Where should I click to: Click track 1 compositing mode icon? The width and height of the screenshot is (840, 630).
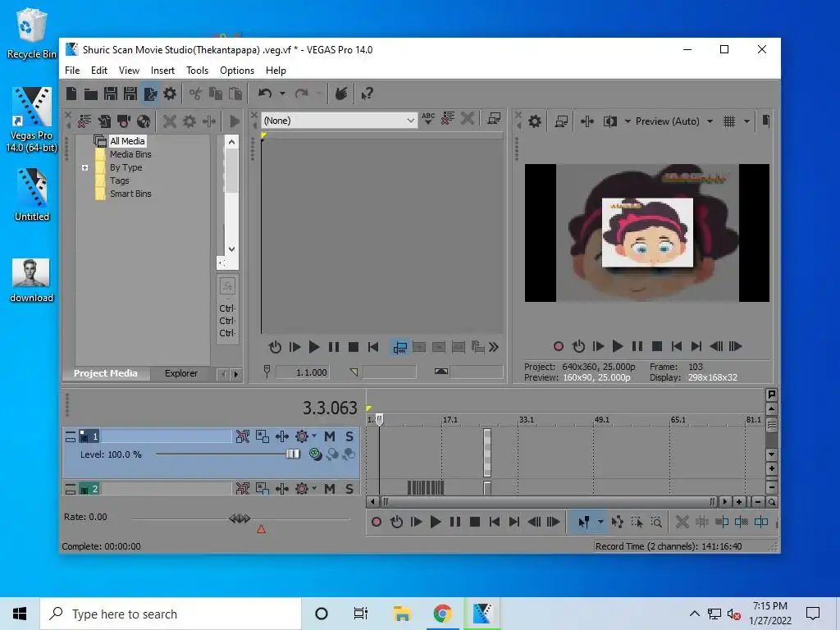pyautogui.click(x=316, y=454)
